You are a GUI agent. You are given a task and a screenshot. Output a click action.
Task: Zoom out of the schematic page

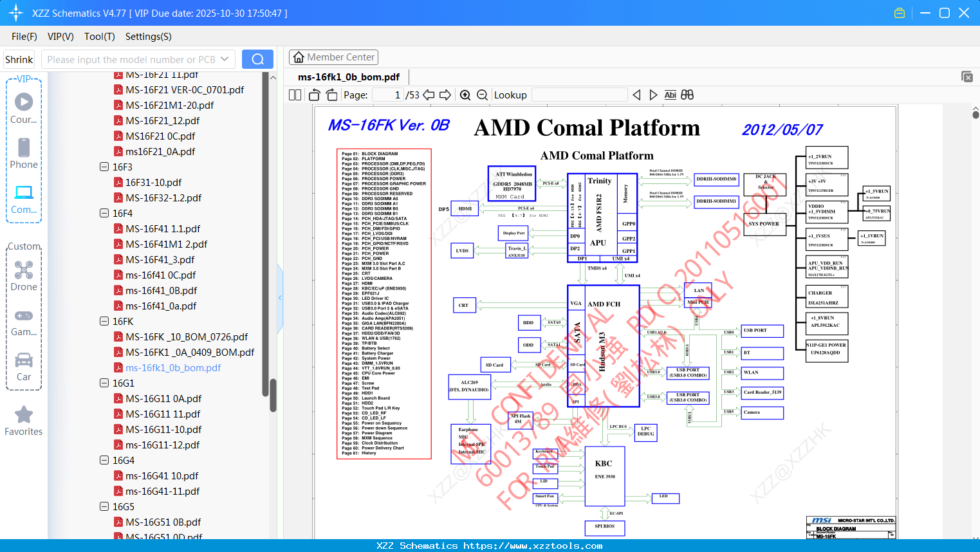coord(482,95)
